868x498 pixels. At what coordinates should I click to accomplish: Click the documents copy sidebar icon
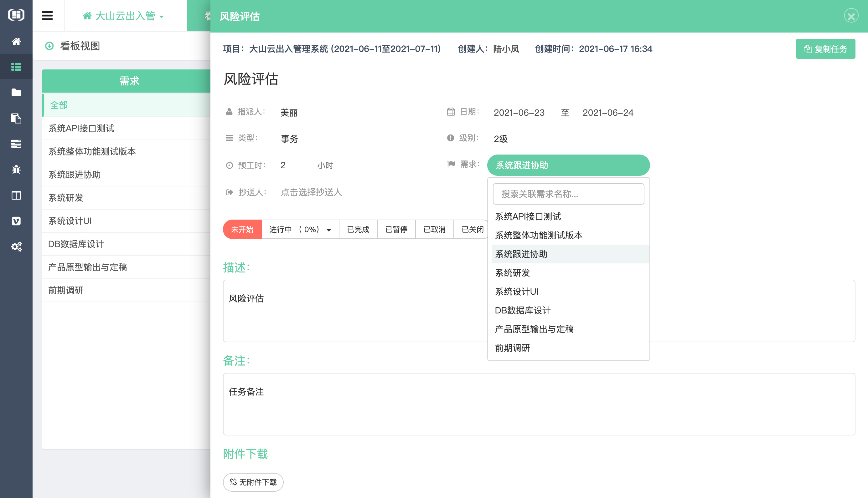(16, 118)
